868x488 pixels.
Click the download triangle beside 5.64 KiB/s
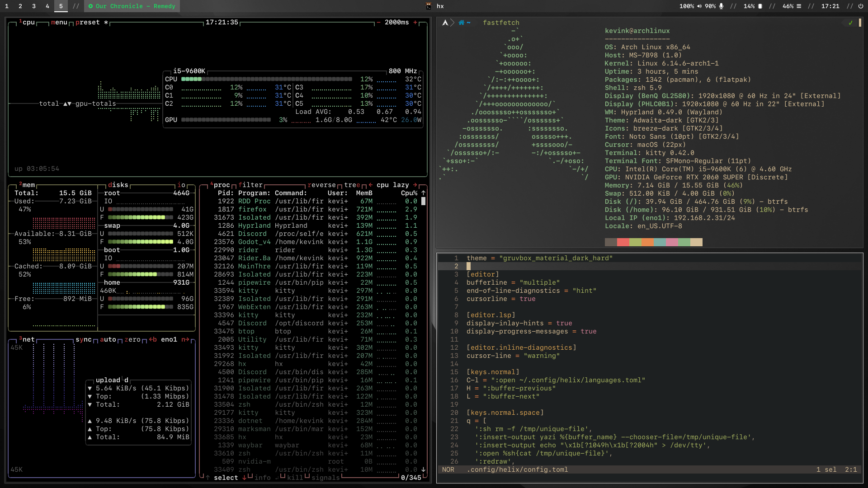click(x=90, y=388)
